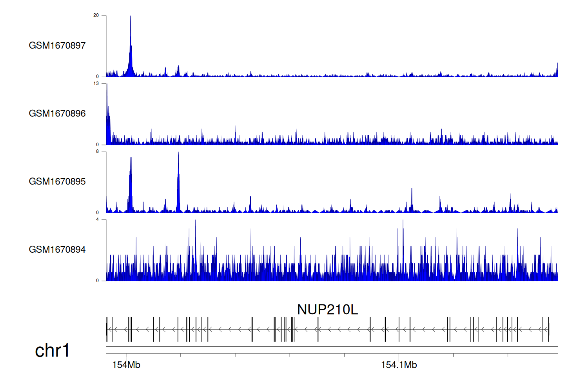Select the GSM1670896 track label

coord(57,114)
